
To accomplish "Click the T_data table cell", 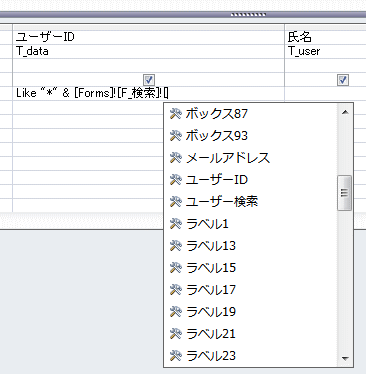I will pos(149,51).
